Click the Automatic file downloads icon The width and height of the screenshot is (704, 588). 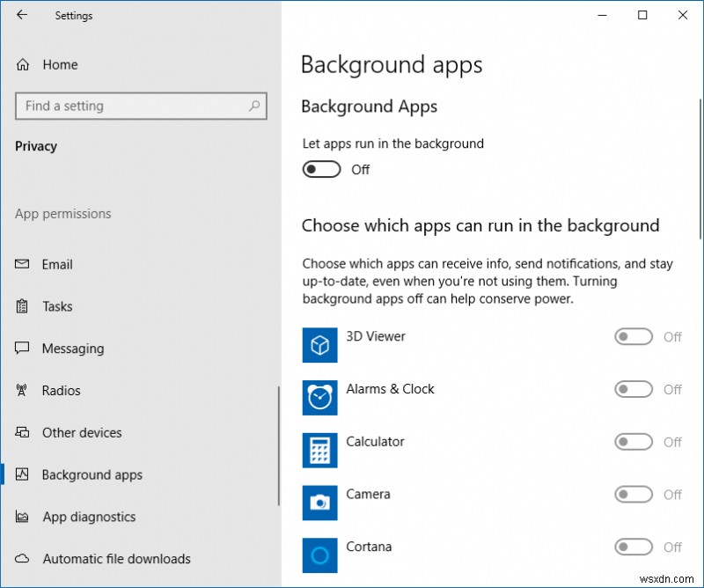point(21,559)
